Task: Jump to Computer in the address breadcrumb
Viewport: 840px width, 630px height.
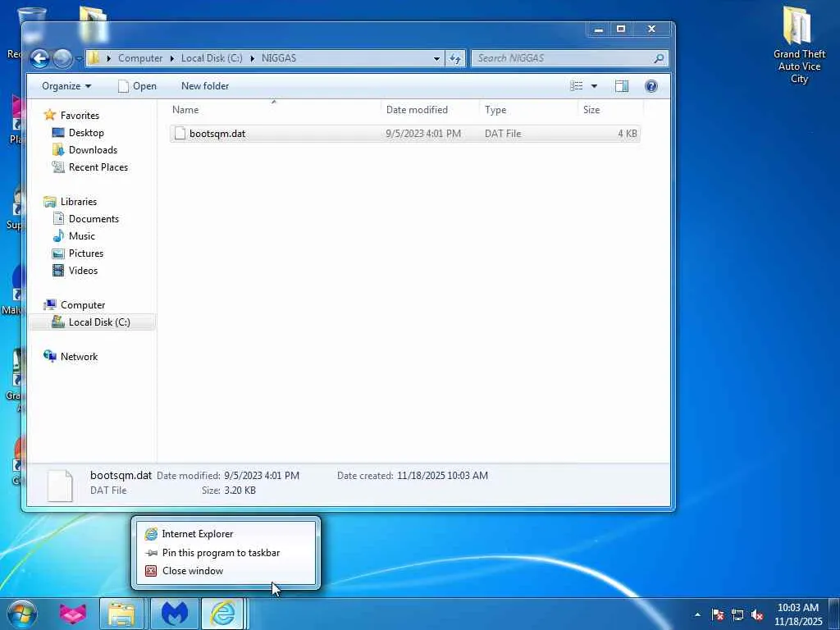Action: pos(139,58)
